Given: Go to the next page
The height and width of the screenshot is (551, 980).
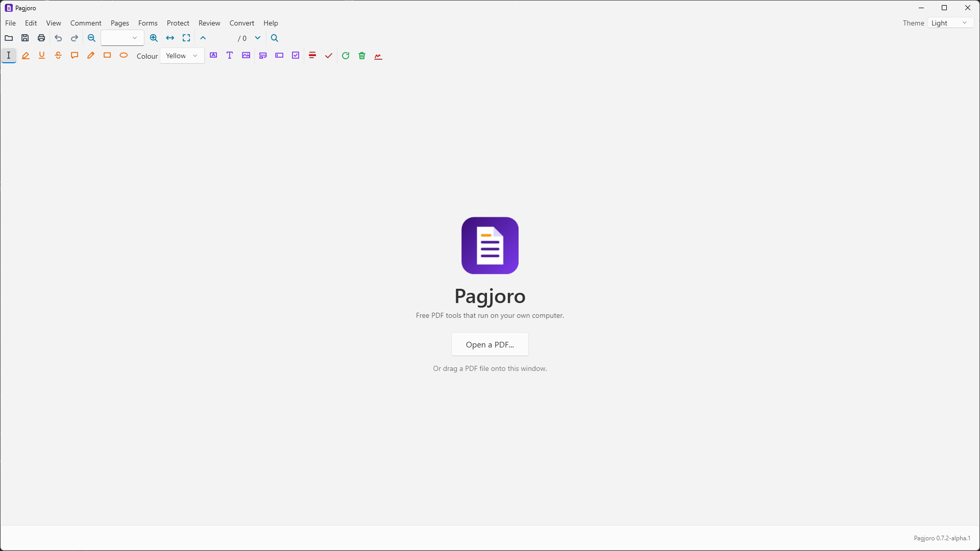Looking at the screenshot, I should pyautogui.click(x=258, y=38).
